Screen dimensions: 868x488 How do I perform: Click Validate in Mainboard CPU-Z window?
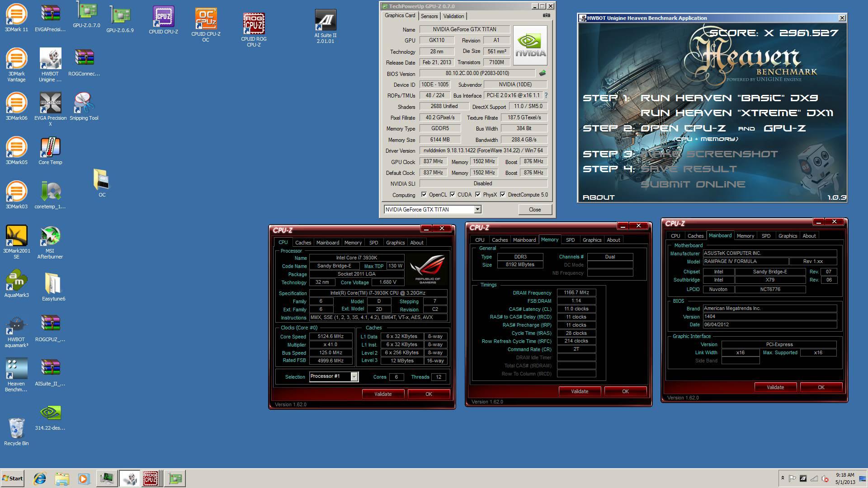click(775, 387)
